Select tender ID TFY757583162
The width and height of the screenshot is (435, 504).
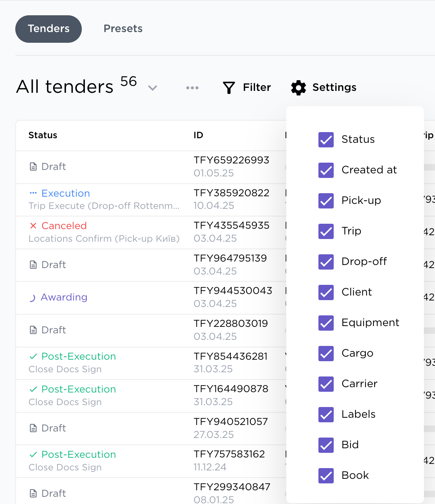229,454
